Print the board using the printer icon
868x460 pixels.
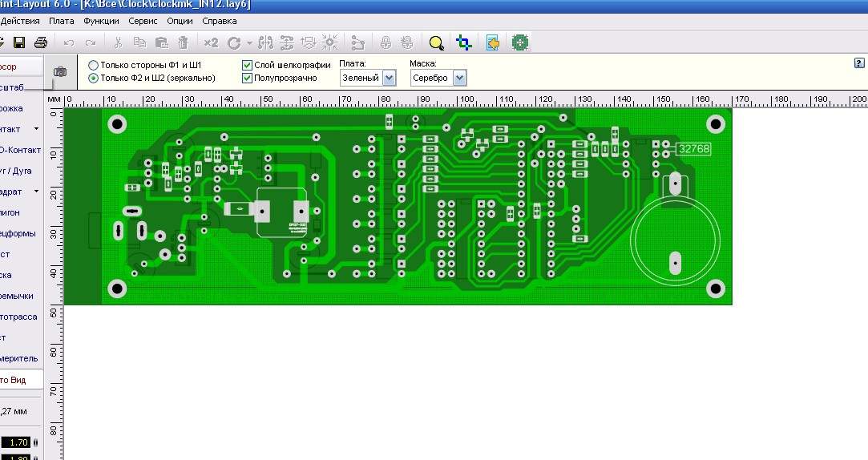click(x=40, y=42)
